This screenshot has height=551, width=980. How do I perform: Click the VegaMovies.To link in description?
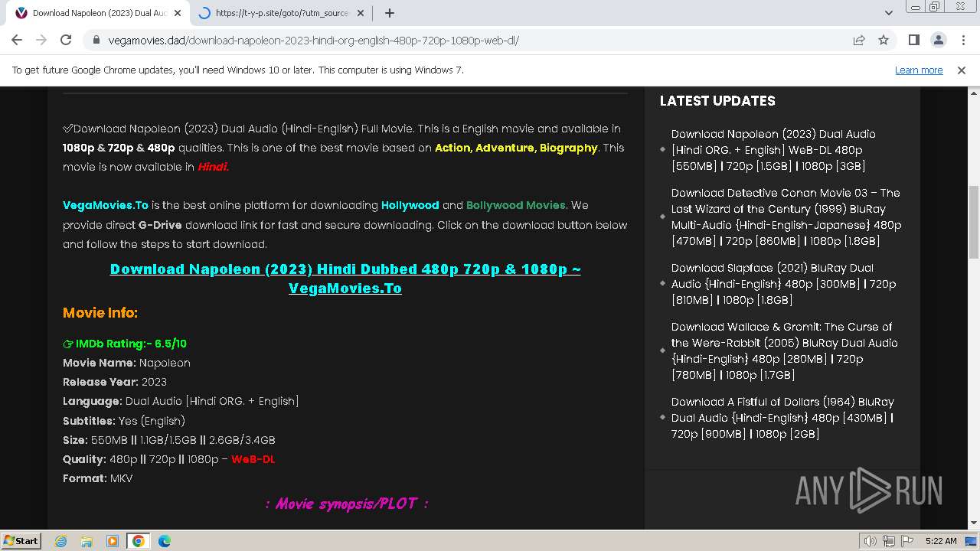pos(106,205)
